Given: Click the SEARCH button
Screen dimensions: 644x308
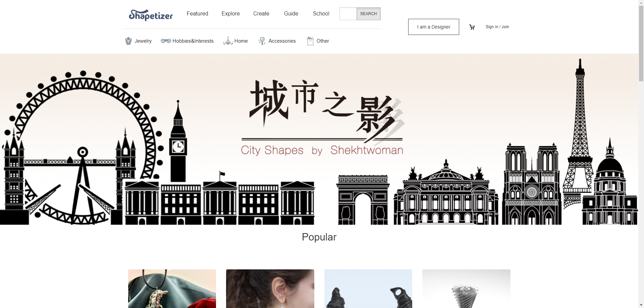Looking at the screenshot, I should click(x=368, y=14).
